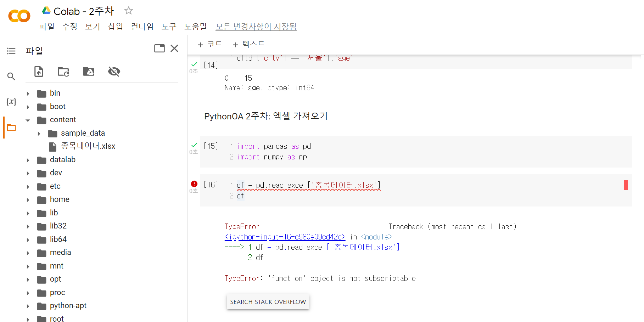Click the PythonOA 2주차 heading text
This screenshot has height=322, width=644.
[266, 116]
